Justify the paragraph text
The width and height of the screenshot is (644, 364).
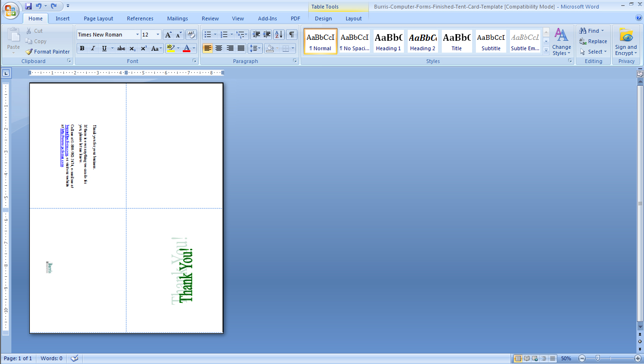(241, 48)
